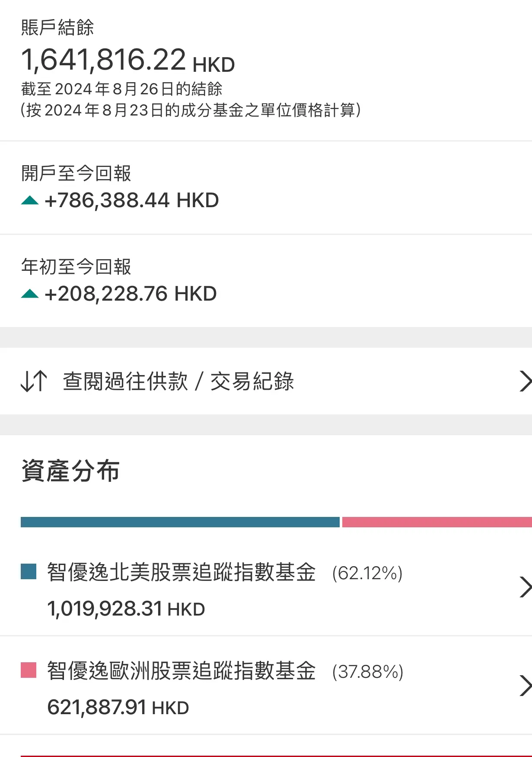Select 智優逸歐洲股票追蹤指數基金 fund name

coord(182,670)
